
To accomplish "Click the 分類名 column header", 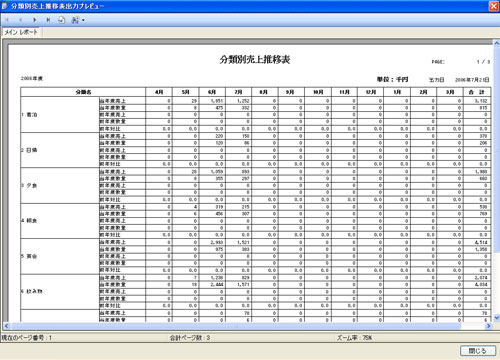I will pyautogui.click(x=83, y=92).
